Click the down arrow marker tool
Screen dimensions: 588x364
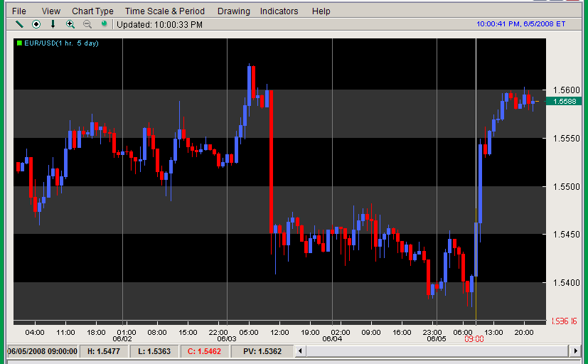pos(53,24)
